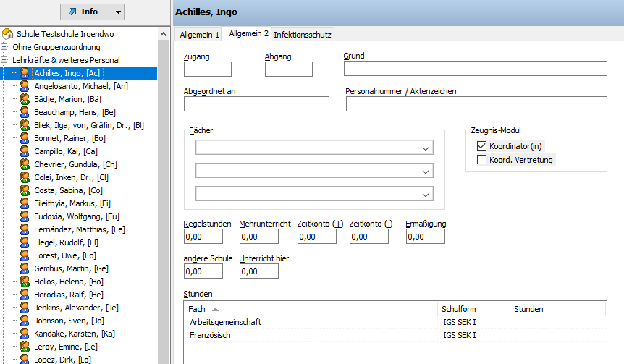Click the person icon beside Helios, Helena
Image resolution: width=624 pixels, height=364 pixels.
click(25, 282)
